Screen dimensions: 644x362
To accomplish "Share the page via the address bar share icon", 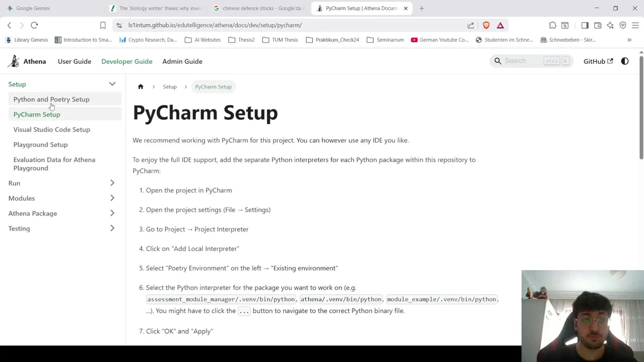I will point(470,25).
